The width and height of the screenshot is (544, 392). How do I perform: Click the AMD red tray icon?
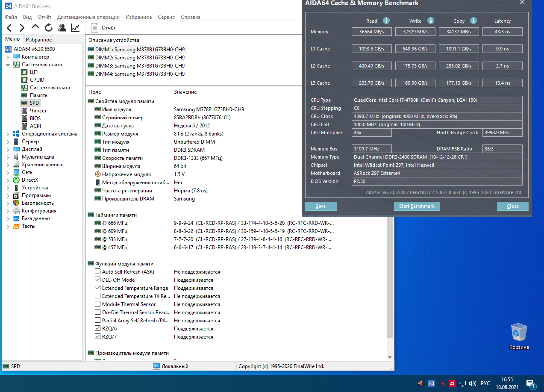(452, 383)
